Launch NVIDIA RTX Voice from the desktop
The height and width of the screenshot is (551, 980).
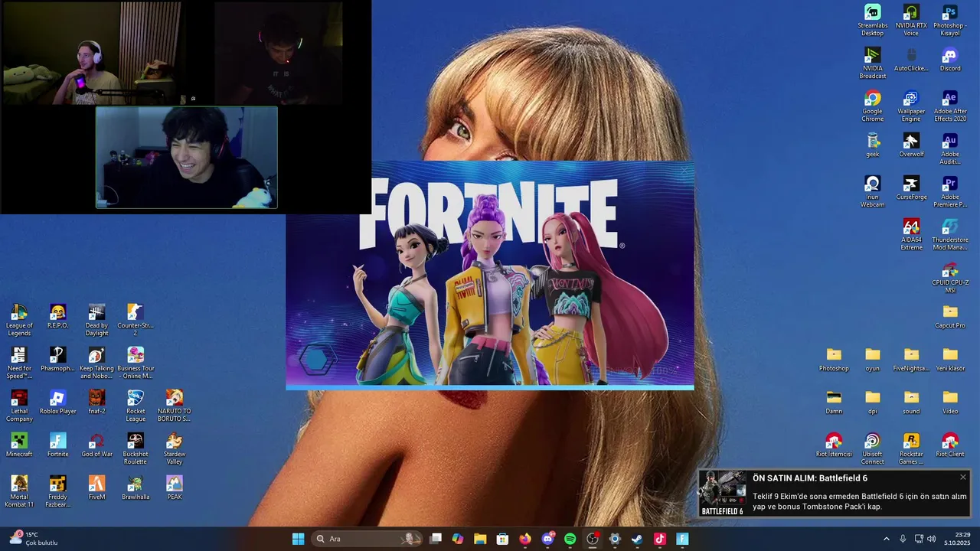pyautogui.click(x=911, y=20)
